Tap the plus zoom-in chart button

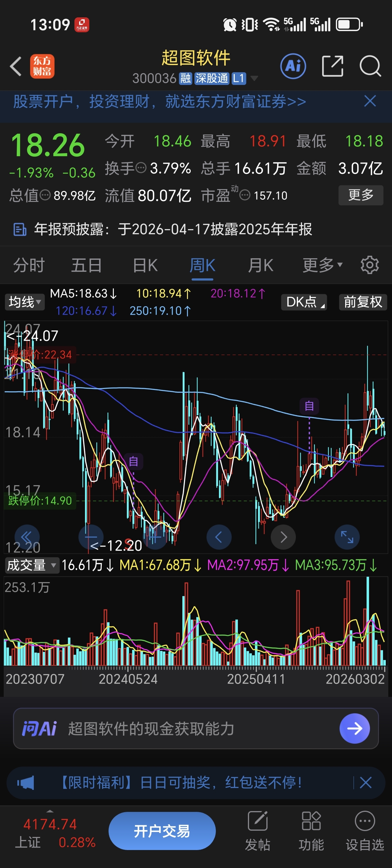click(155, 538)
